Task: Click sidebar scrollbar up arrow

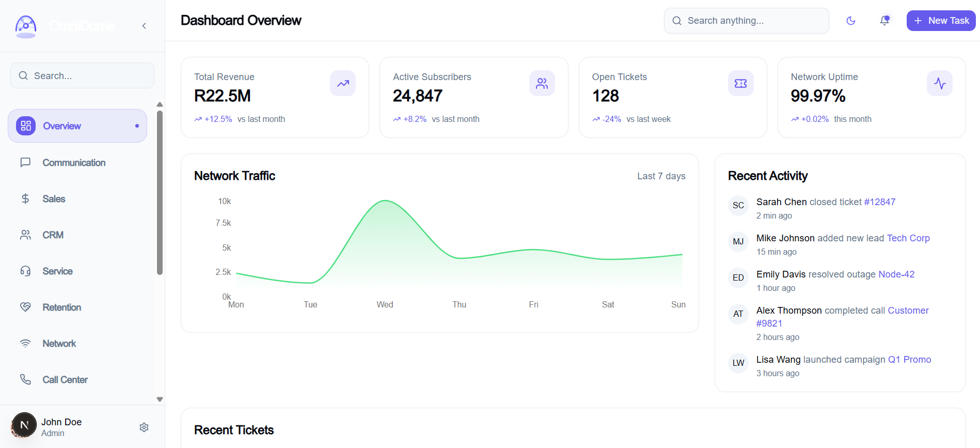Action: click(x=160, y=104)
